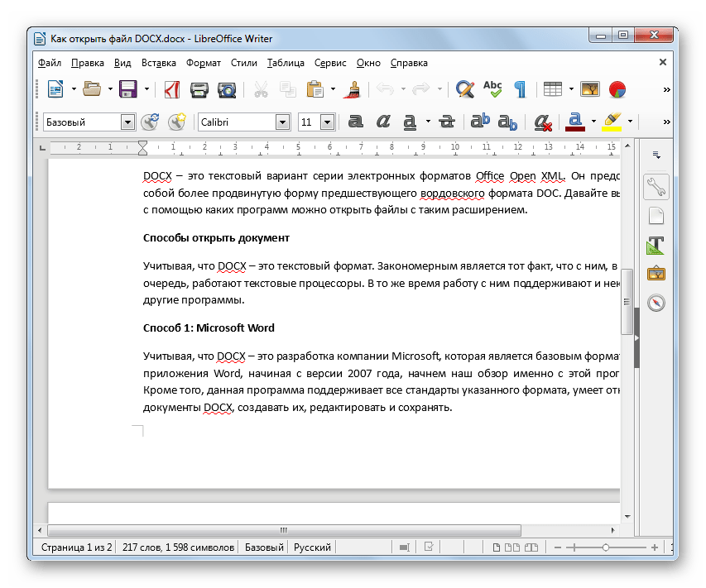Click document modified indicator in status bar
This screenshot has height=588, width=706.
[x=429, y=547]
